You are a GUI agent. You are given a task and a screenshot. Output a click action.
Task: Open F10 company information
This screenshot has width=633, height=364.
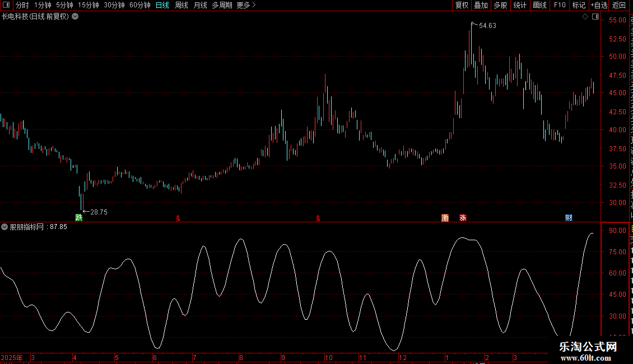click(560, 5)
